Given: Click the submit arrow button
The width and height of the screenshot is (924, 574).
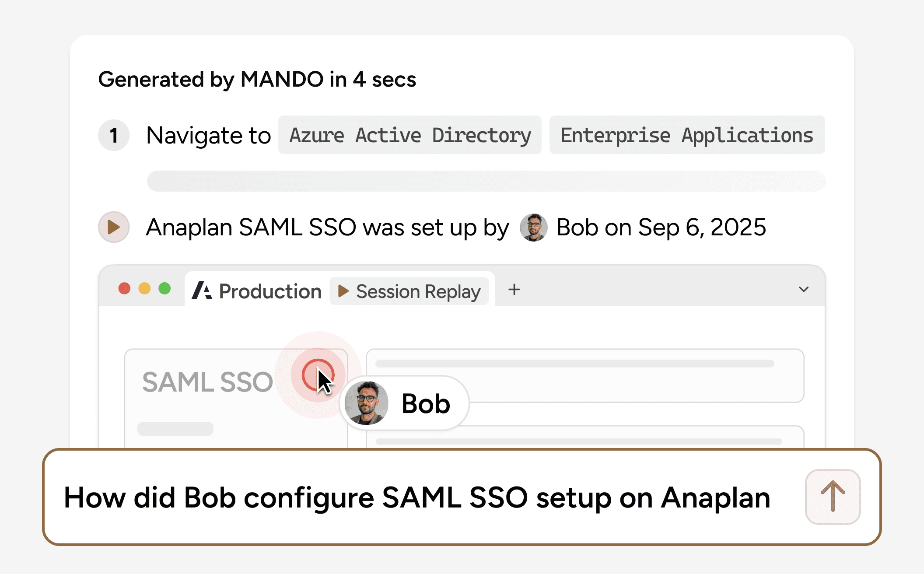Looking at the screenshot, I should tap(833, 497).
